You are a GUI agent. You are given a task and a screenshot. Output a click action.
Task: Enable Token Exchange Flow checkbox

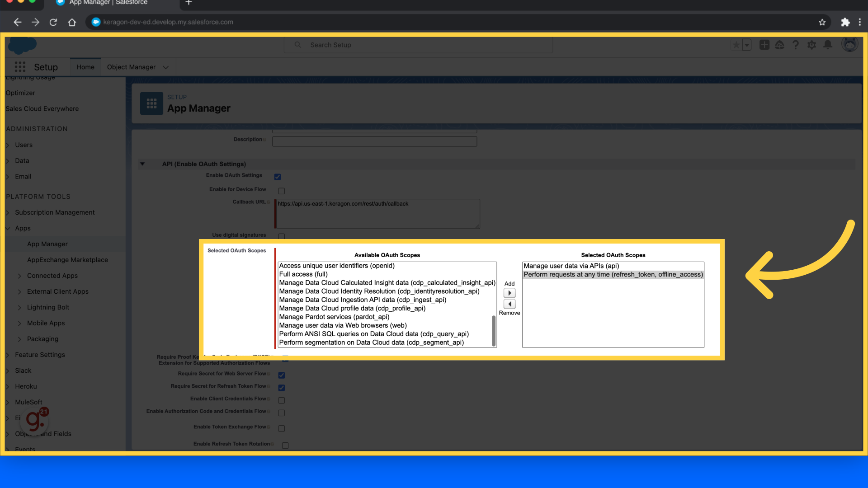click(281, 428)
